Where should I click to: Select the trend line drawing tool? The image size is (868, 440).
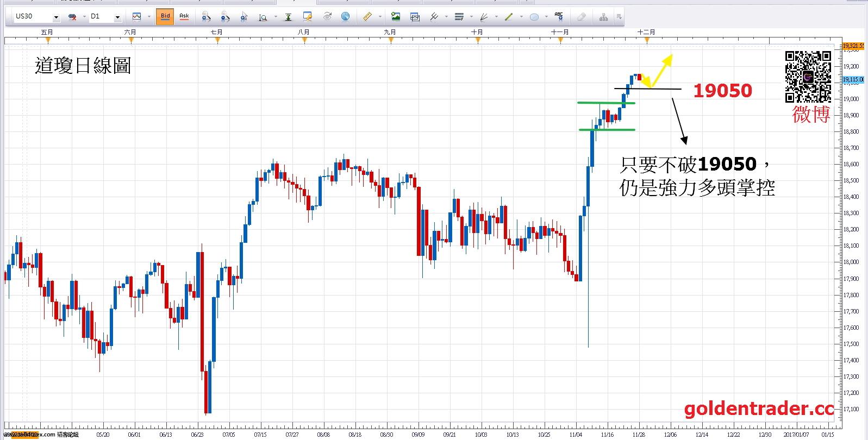click(509, 17)
